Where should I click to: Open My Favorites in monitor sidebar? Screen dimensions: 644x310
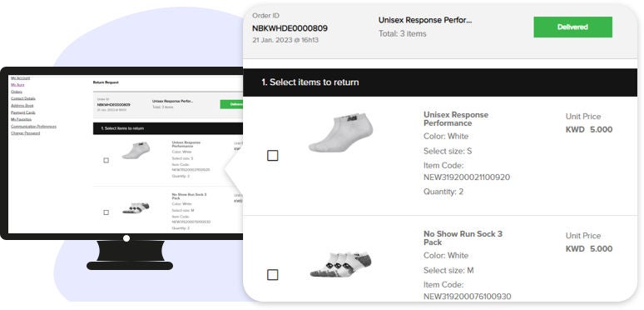[21, 119]
